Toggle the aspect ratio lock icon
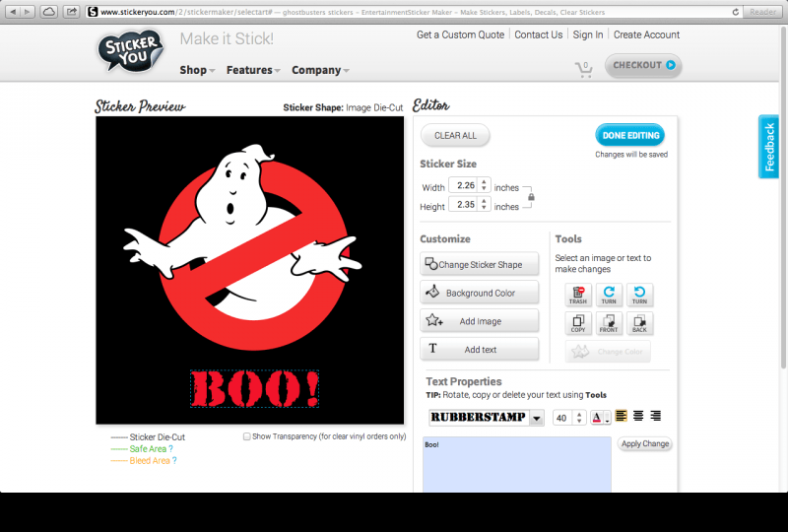 pyautogui.click(x=531, y=197)
